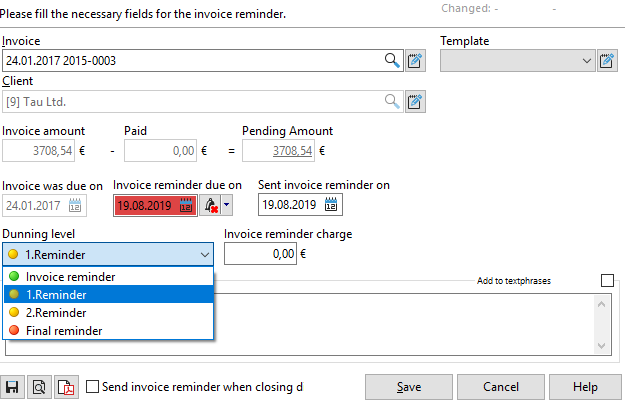625x401 pixels.
Task: Open the client details edit icon
Action: (x=415, y=100)
